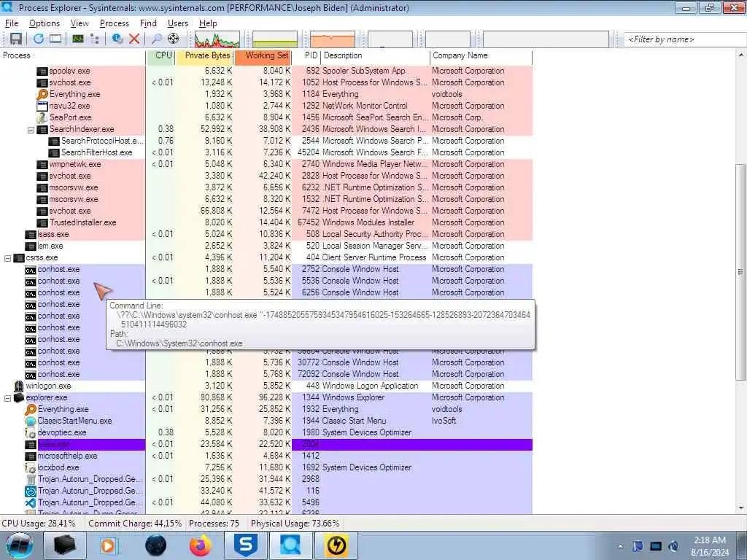The image size is (747, 560).
Task: Click the SeaPort.exe process icon
Action: click(x=42, y=117)
